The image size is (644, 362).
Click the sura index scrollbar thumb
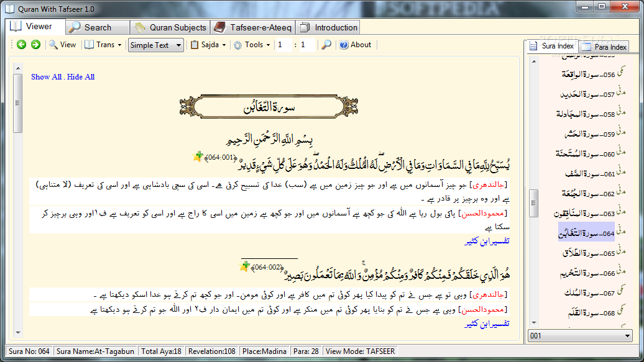pyautogui.click(x=534, y=203)
